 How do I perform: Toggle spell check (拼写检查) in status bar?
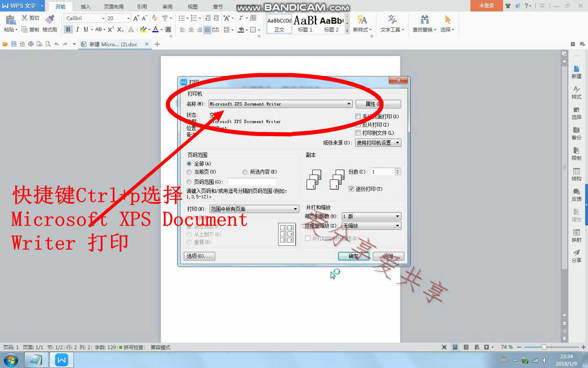131,347
